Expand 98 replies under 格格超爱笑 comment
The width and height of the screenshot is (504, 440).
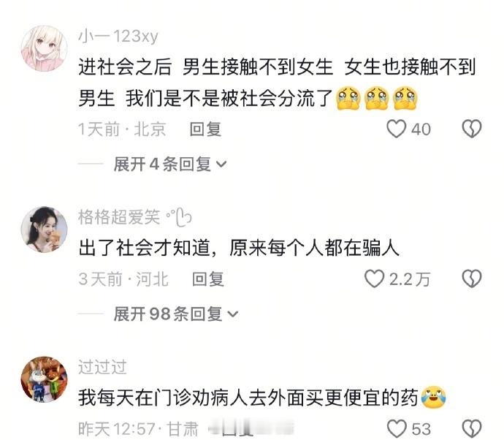(x=176, y=314)
